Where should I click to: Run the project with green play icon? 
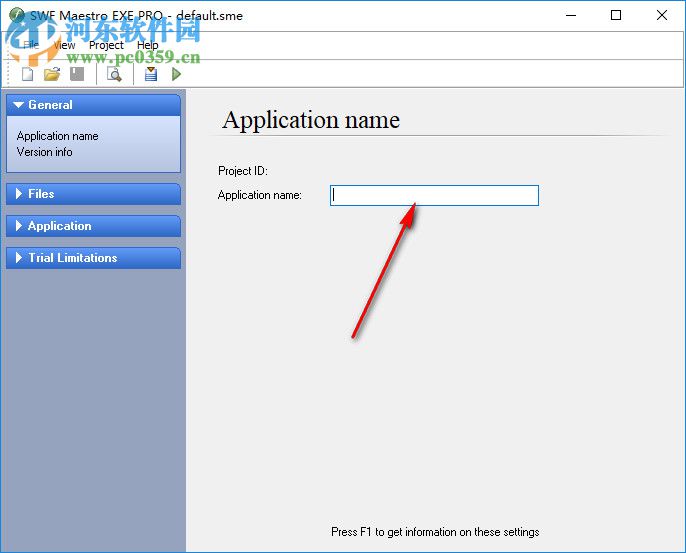[176, 74]
